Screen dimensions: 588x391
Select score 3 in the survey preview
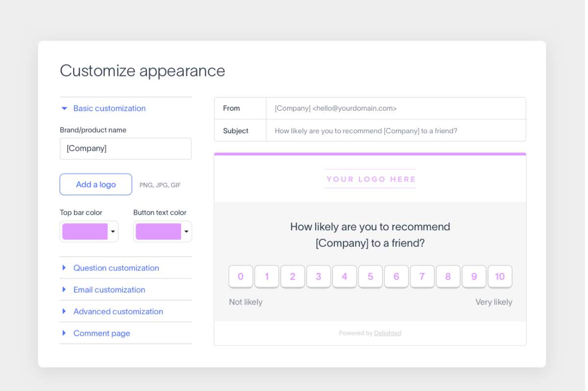318,276
